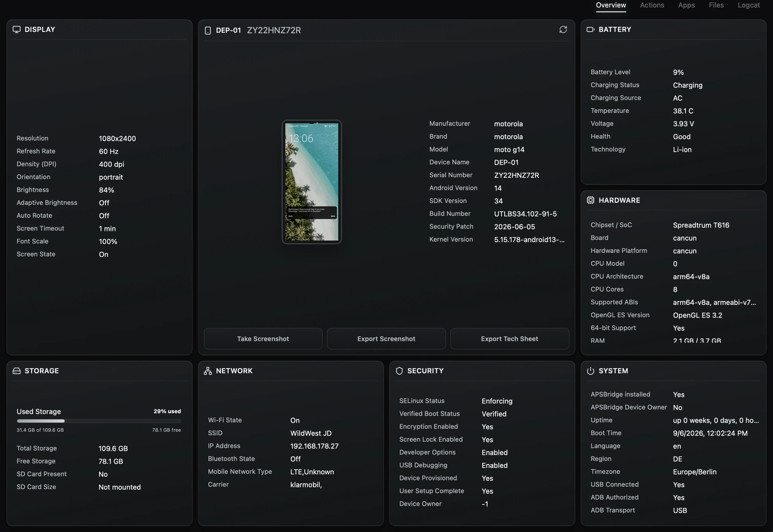Click the Temperature value 38.1 C
The width and height of the screenshot is (773, 532).
[683, 111]
